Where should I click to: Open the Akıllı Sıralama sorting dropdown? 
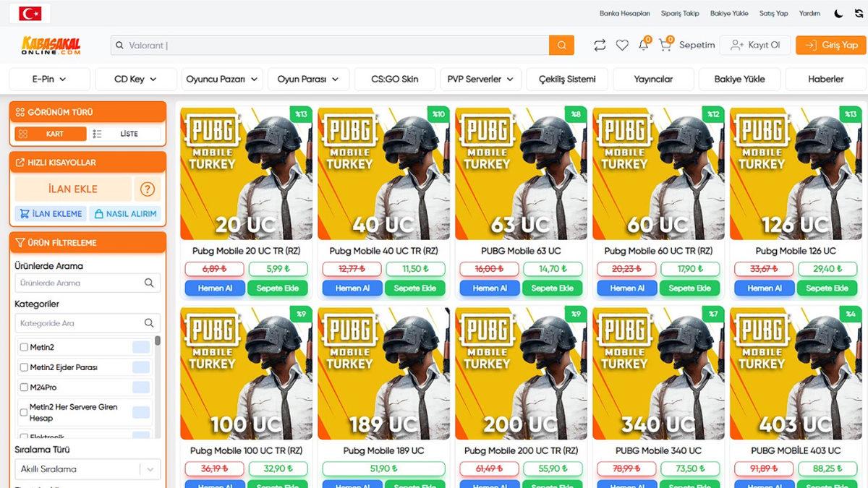[87, 469]
